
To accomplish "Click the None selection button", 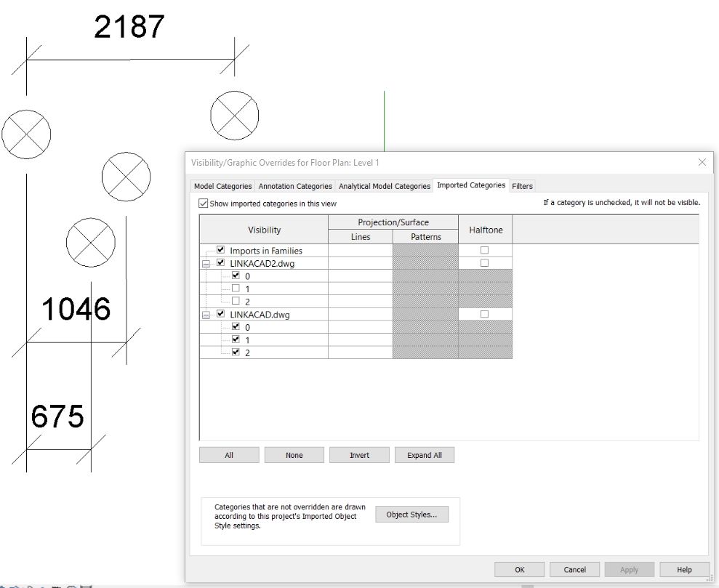I will coord(294,455).
